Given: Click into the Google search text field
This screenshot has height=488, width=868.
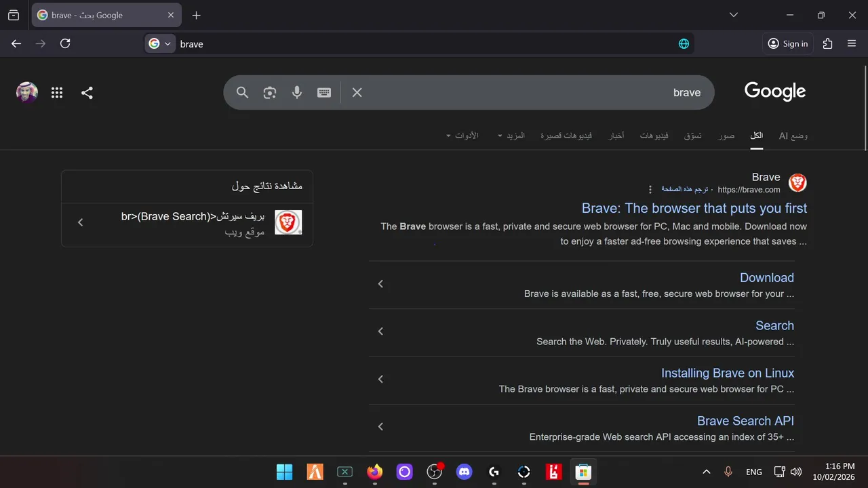Looking at the screenshot, I should pos(536,93).
